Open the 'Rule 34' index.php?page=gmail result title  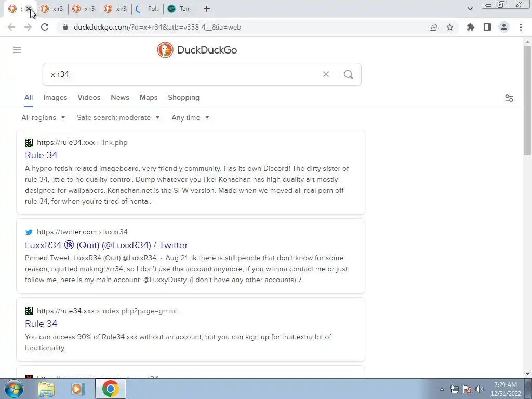41,324
